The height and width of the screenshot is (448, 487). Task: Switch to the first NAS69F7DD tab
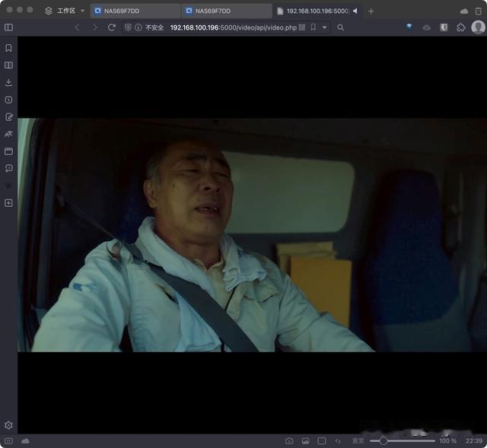[135, 11]
